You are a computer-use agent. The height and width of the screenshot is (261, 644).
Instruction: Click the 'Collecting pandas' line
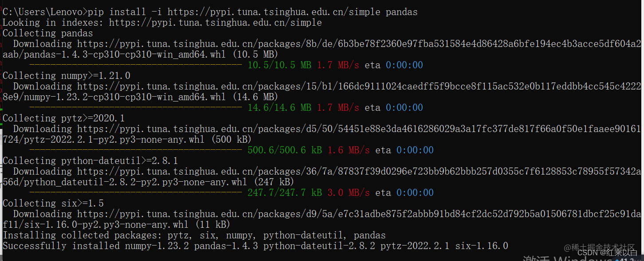pyautogui.click(x=48, y=33)
